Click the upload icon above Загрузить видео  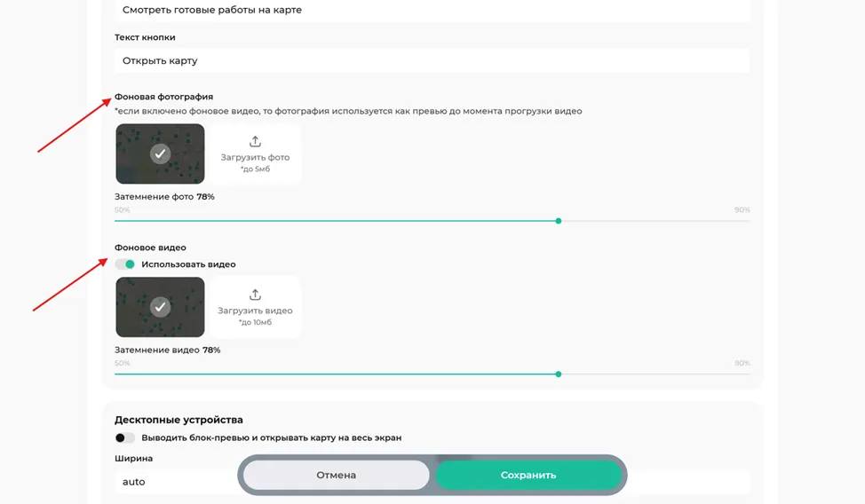pos(255,295)
